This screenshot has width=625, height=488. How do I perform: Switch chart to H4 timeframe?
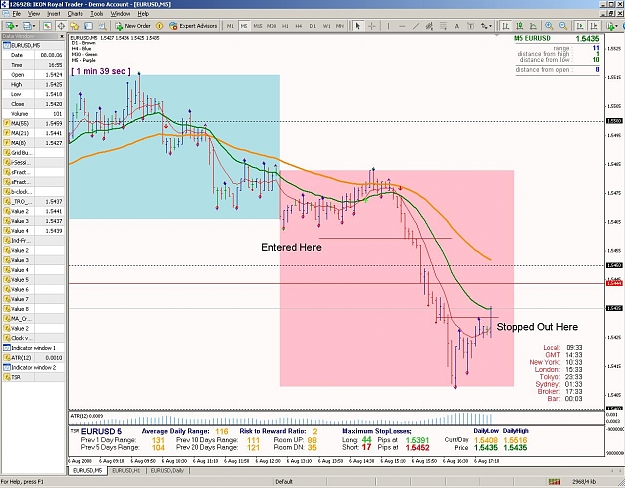pyautogui.click(x=299, y=26)
